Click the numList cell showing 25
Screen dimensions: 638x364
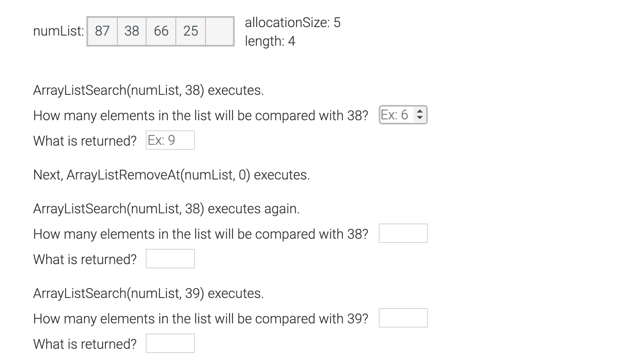(191, 31)
